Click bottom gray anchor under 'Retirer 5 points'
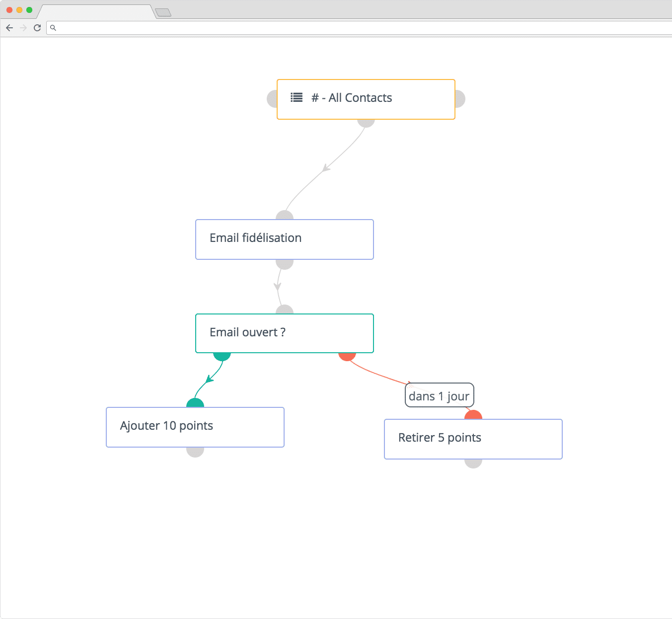Screen dimensions: 672x619 pyautogui.click(x=473, y=464)
